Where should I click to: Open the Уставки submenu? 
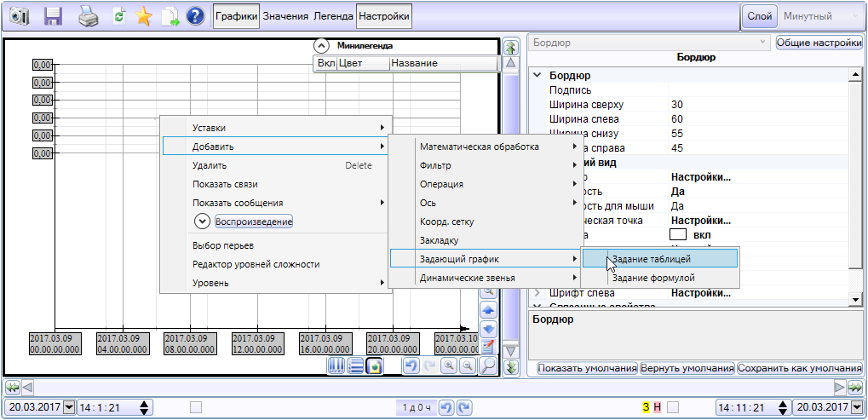[276, 128]
